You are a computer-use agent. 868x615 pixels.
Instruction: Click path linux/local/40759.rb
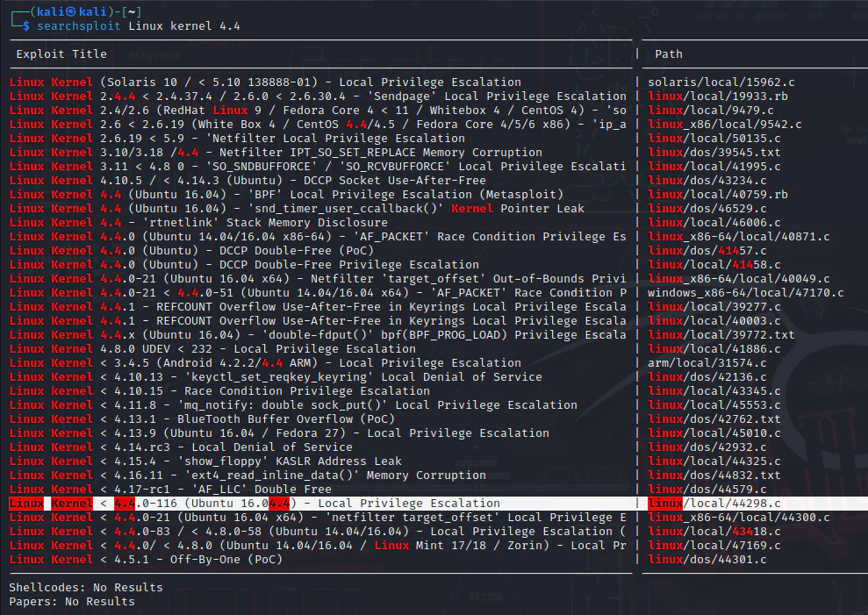(x=717, y=194)
